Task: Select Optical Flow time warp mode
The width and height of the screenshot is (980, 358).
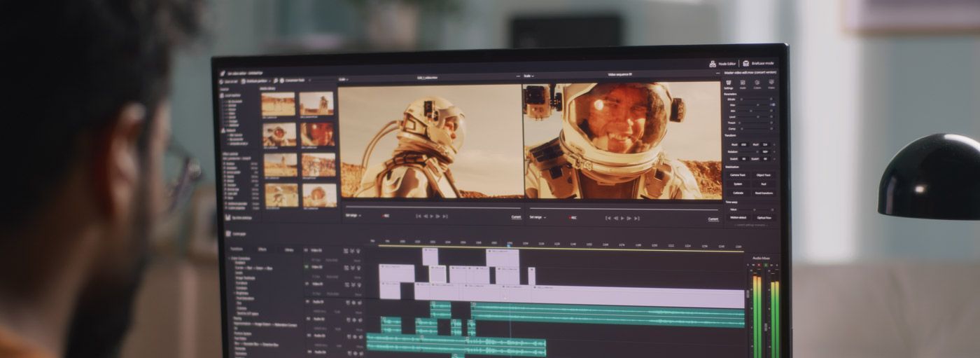Action: pos(764,217)
